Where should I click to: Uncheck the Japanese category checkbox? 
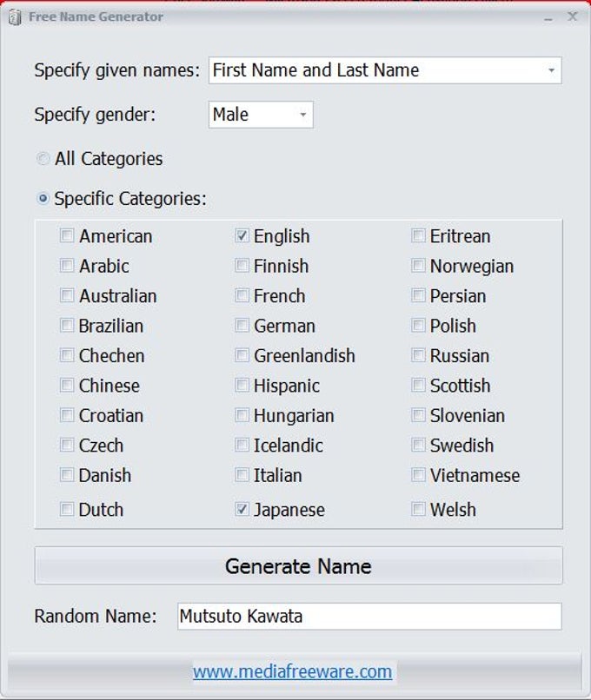click(242, 510)
